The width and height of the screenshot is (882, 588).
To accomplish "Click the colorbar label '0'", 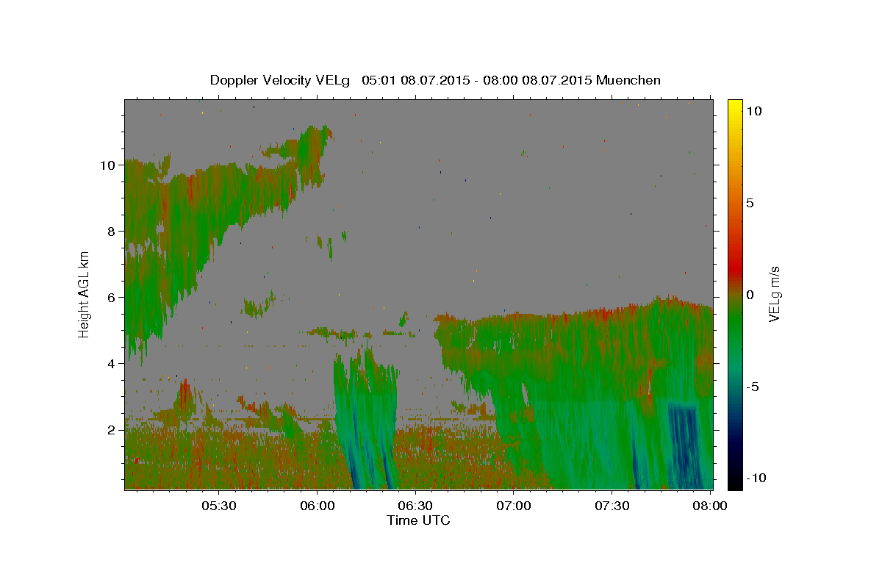I will coord(750,295).
